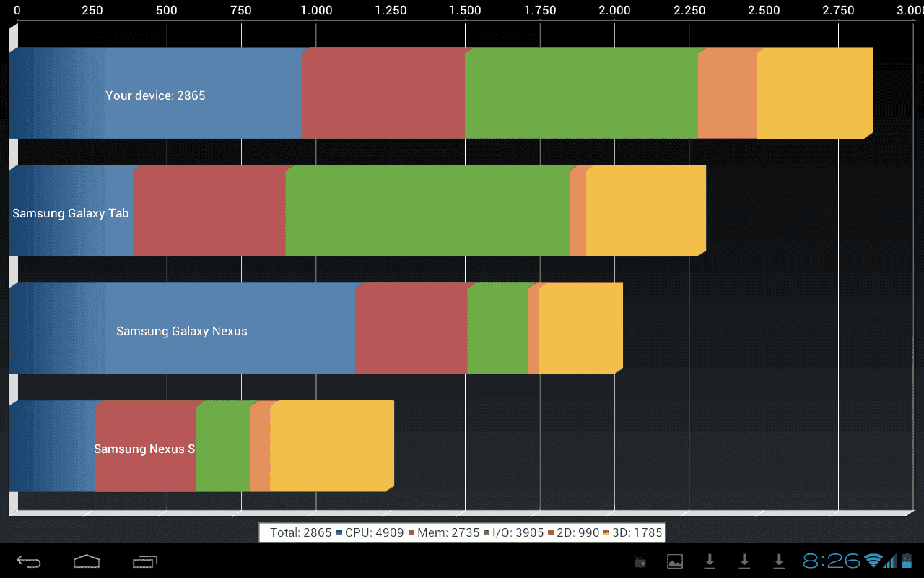Screen dimensions: 924x578
Task: Click the blue CPU square in legend
Action: [x=339, y=532]
